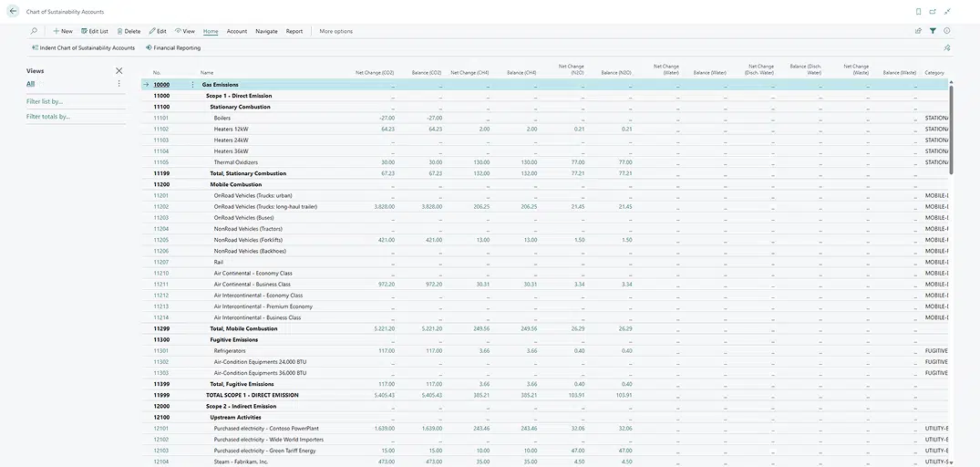Screen dimensions: 980x467
Task: Click Indent Chart of Sustainability Accounts
Action: coord(83,47)
